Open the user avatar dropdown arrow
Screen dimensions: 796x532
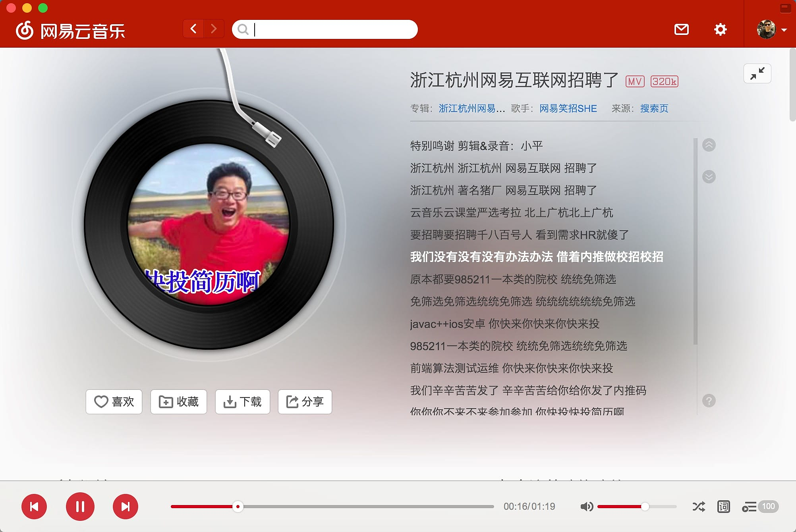(784, 30)
